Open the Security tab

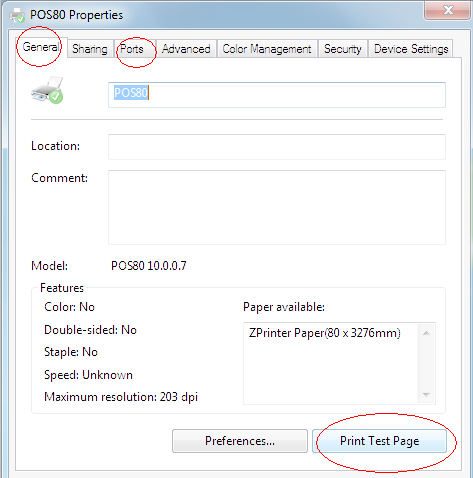[x=343, y=49]
